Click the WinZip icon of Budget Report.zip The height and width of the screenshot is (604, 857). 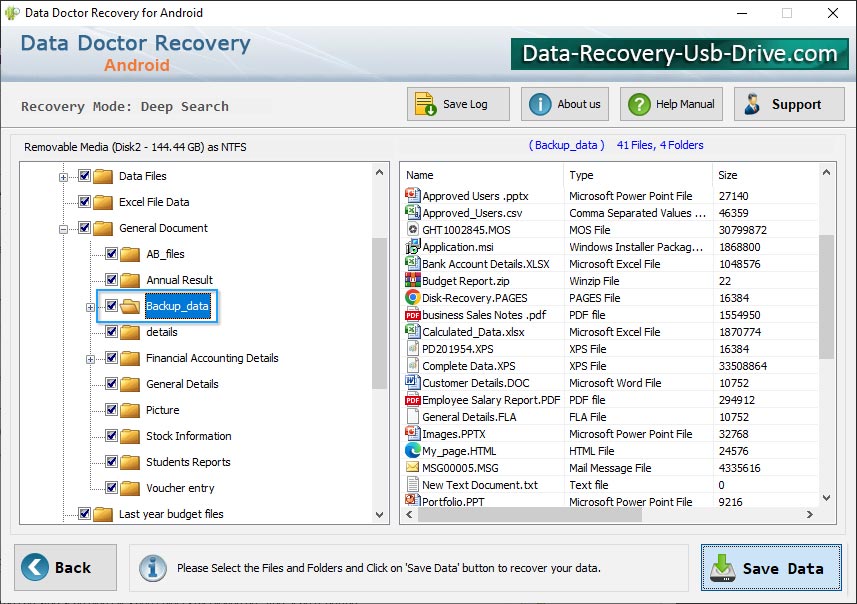coord(412,280)
